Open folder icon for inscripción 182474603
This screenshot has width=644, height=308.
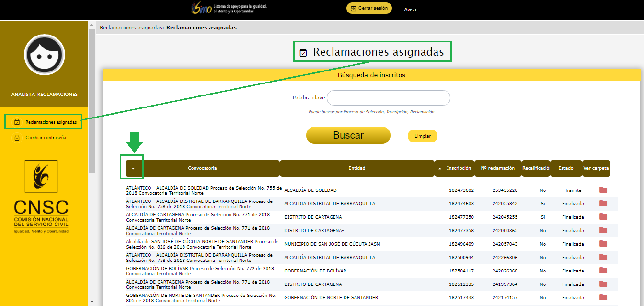pyautogui.click(x=603, y=203)
